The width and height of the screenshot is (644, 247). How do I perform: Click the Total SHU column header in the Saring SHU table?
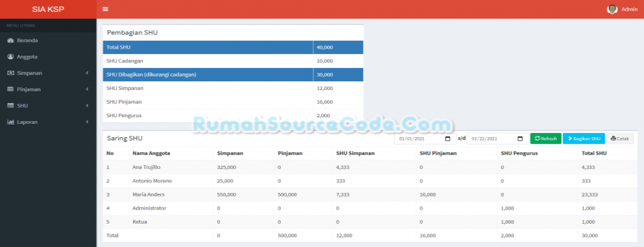click(x=593, y=153)
